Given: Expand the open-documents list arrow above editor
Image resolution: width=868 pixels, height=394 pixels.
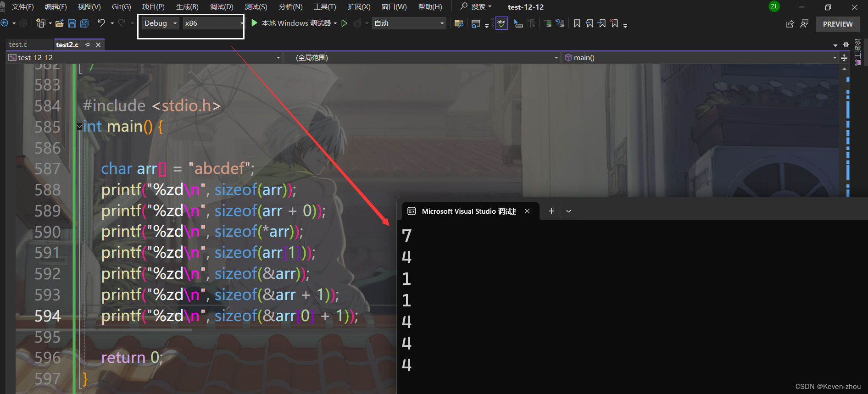Looking at the screenshot, I should (x=835, y=45).
